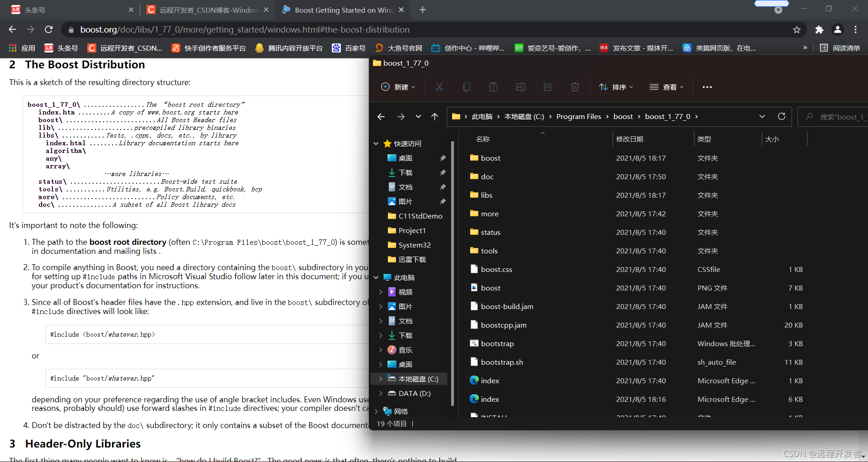This screenshot has width=868, height=462.
Task: Open the 腾讯内容开放平台 bookmark
Action: pos(289,48)
